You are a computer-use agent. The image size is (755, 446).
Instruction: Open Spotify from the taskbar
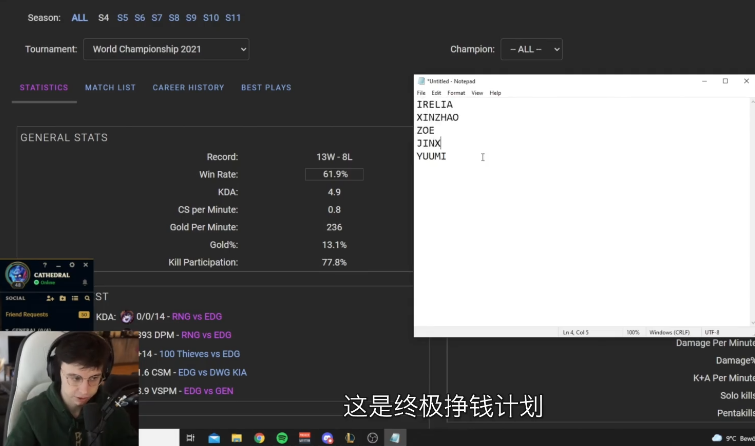tap(282, 438)
